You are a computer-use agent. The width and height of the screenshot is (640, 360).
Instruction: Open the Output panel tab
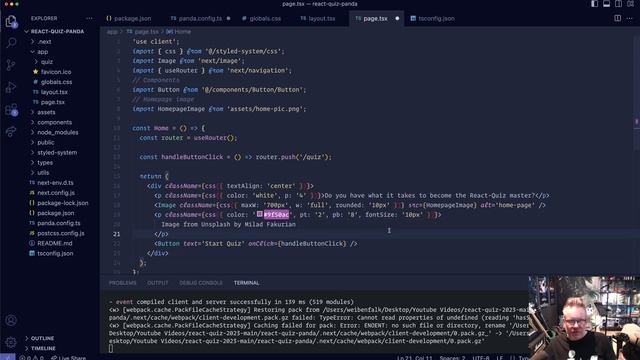click(158, 283)
